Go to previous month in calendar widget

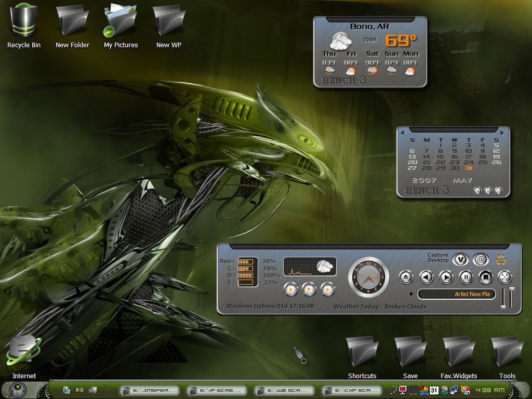403,132
